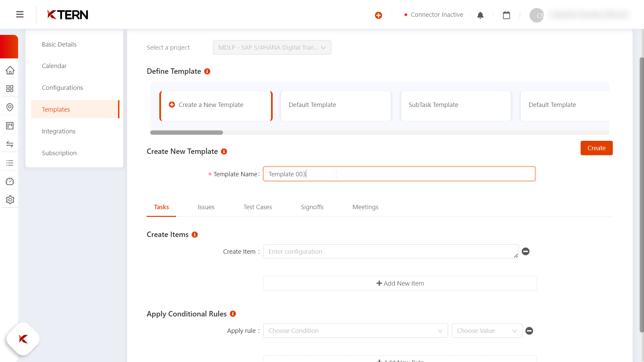Click the horizontal template list scrollbar
Screen dimensions: 644x362
tap(186, 133)
